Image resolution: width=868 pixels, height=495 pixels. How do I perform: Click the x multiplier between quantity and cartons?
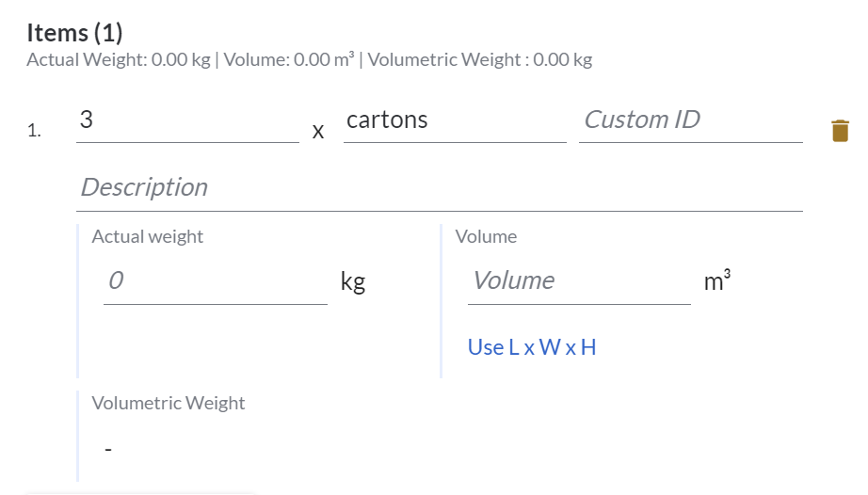pos(318,133)
